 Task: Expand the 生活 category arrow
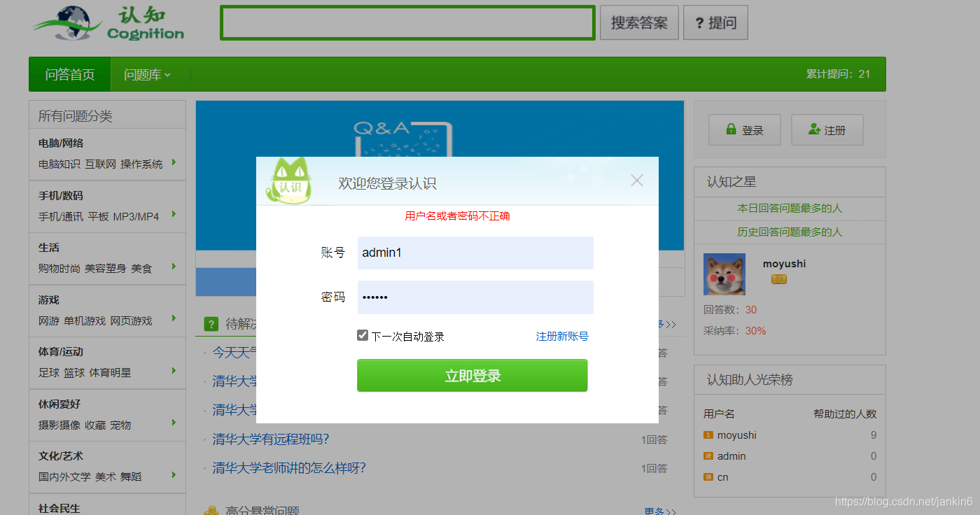coord(174,266)
